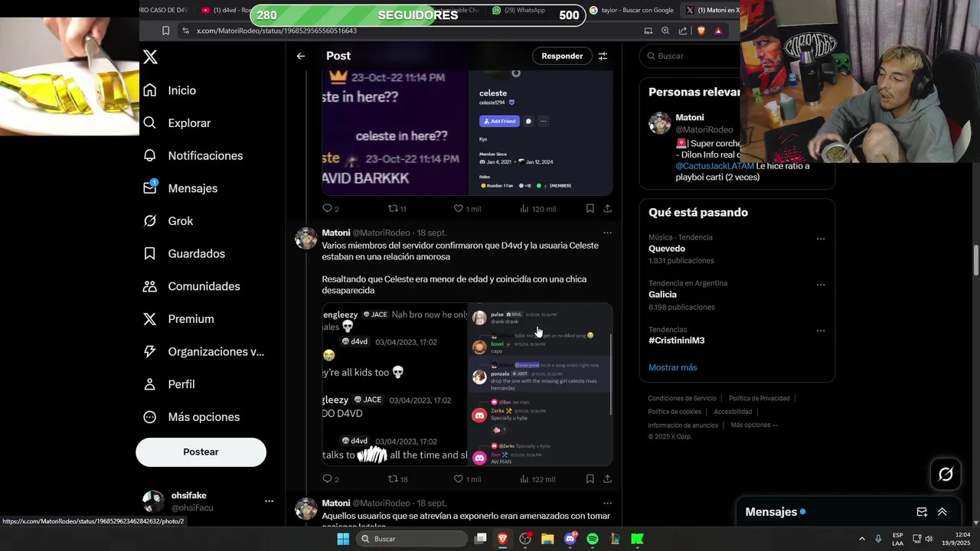Open the left Discord chat image with d4vd

(x=394, y=384)
